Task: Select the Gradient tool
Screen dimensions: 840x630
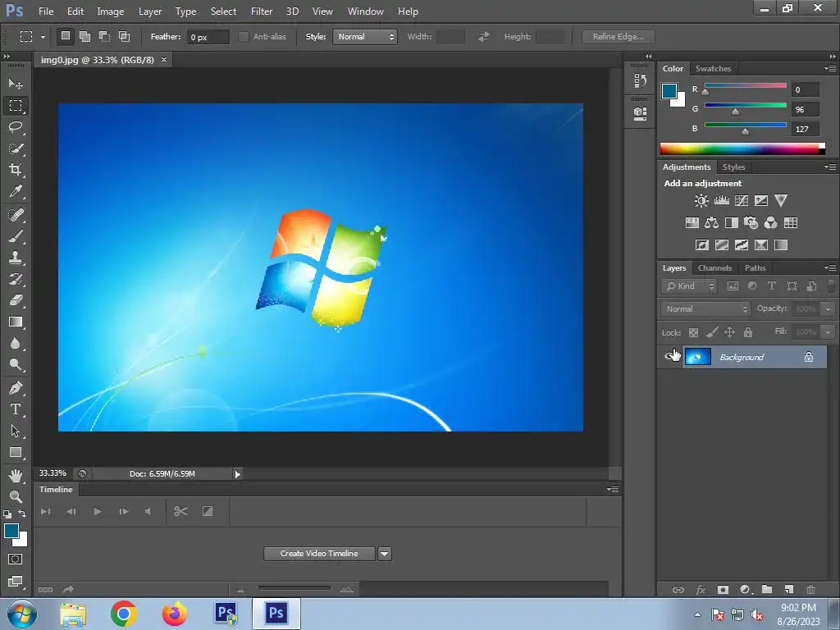Action: 16,322
